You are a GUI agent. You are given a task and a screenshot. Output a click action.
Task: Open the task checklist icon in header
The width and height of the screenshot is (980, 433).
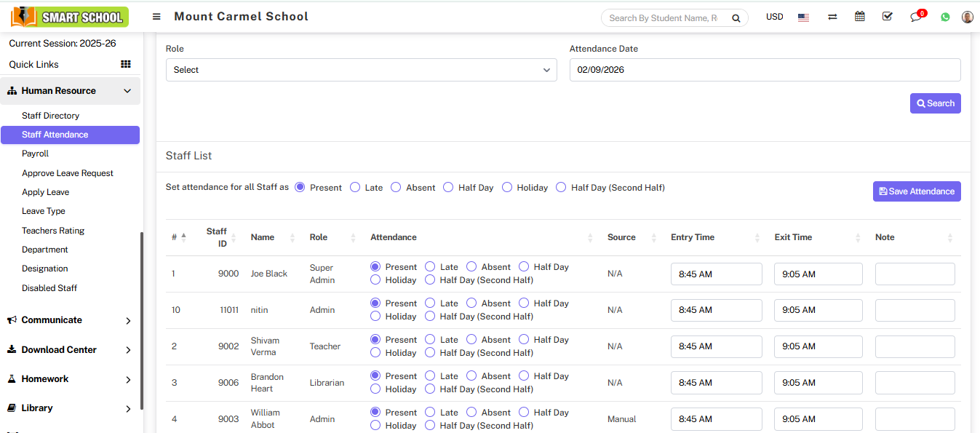point(887,17)
